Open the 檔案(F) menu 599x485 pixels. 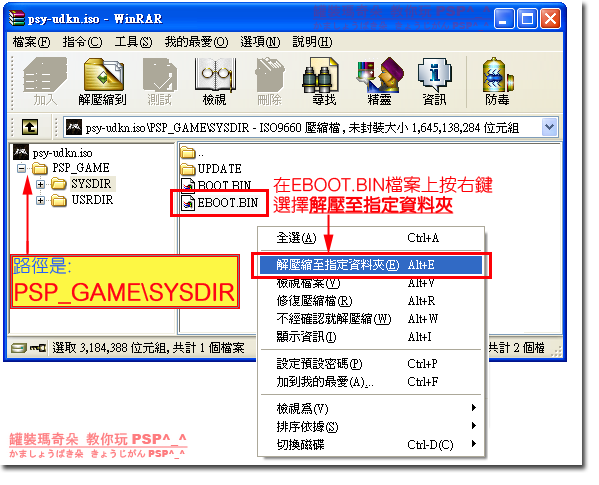31,42
